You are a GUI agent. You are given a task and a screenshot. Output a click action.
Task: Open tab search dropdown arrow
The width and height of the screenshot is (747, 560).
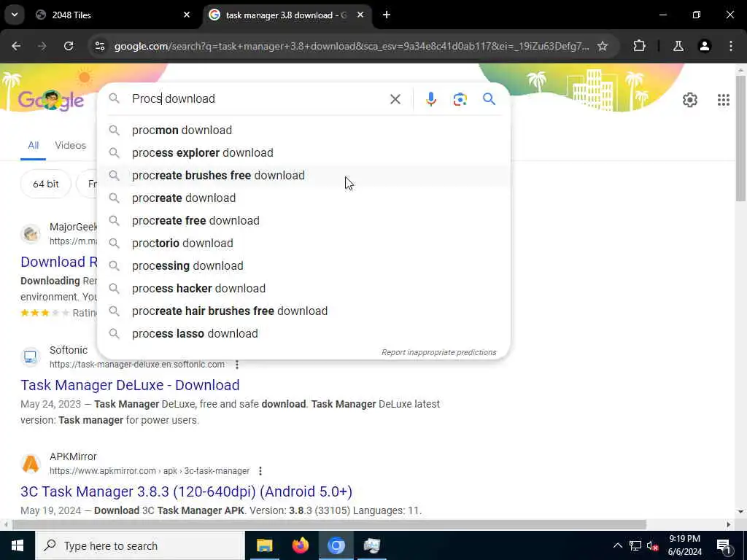pyautogui.click(x=15, y=15)
